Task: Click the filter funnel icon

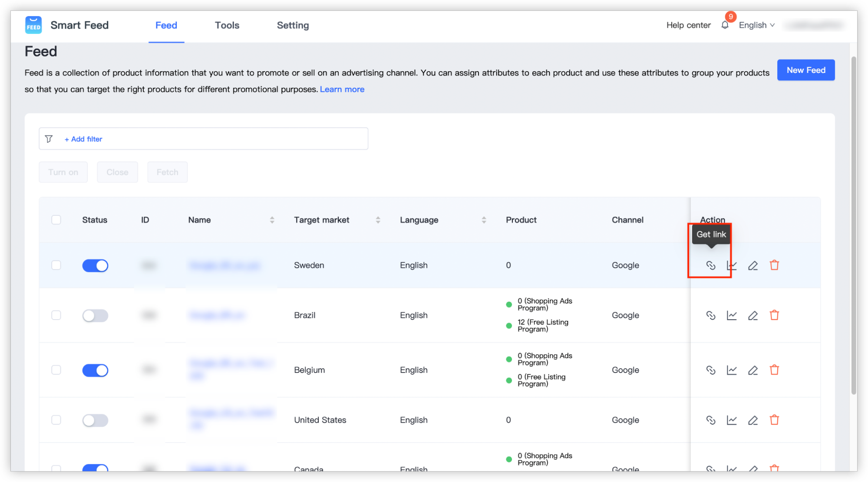Action: [49, 139]
